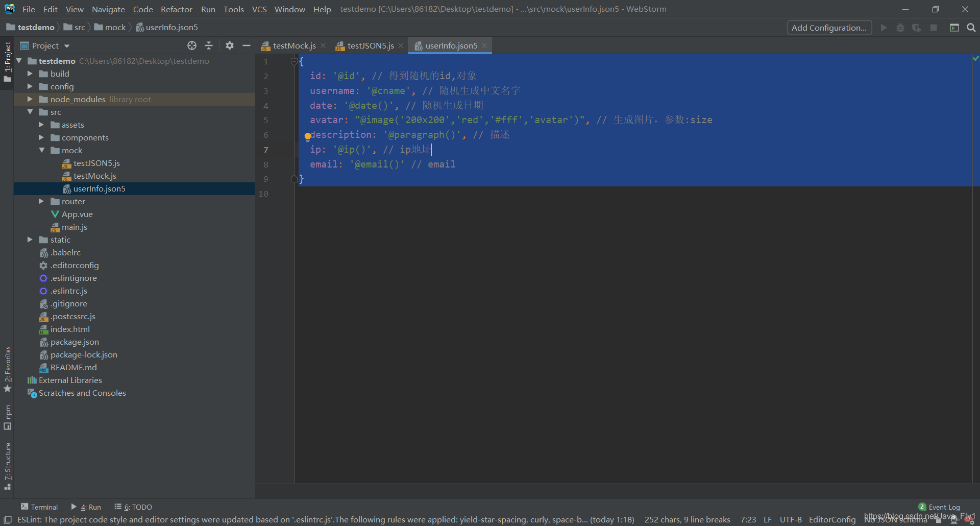This screenshot has width=980, height=526.
Task: Click the Stop toolbar icon
Action: [x=934, y=28]
